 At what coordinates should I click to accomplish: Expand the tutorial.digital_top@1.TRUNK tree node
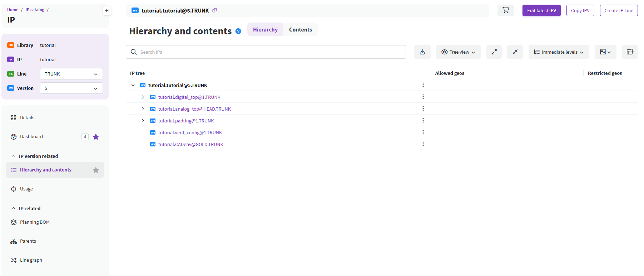(x=143, y=97)
